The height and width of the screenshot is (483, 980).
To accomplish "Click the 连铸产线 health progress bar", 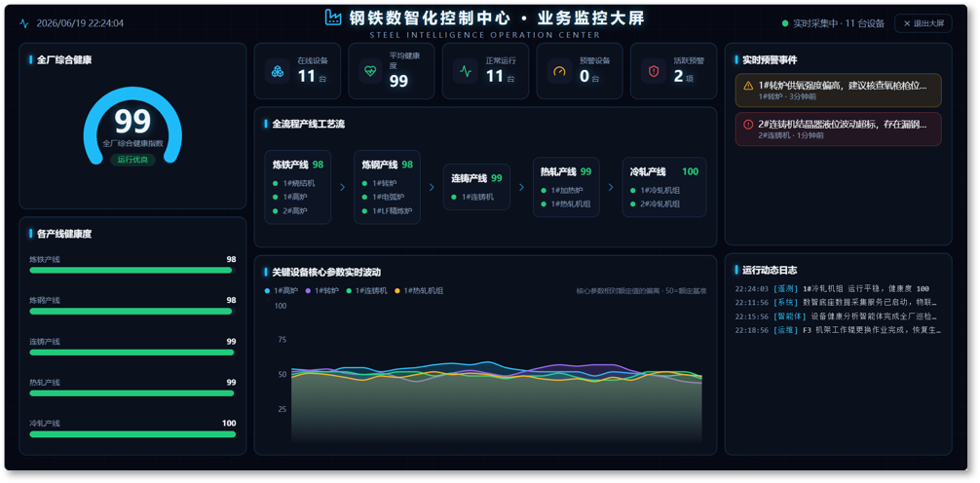I will tap(132, 353).
